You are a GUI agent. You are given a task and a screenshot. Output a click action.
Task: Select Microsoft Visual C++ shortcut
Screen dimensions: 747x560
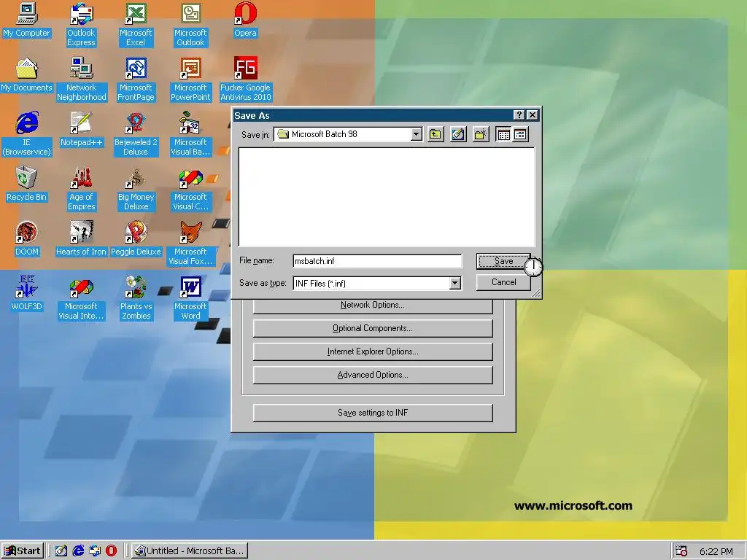190,189
